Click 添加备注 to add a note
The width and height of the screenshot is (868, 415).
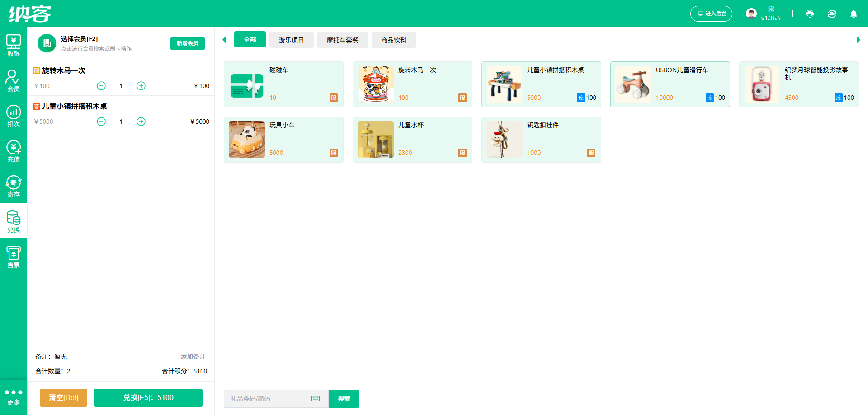tap(193, 357)
